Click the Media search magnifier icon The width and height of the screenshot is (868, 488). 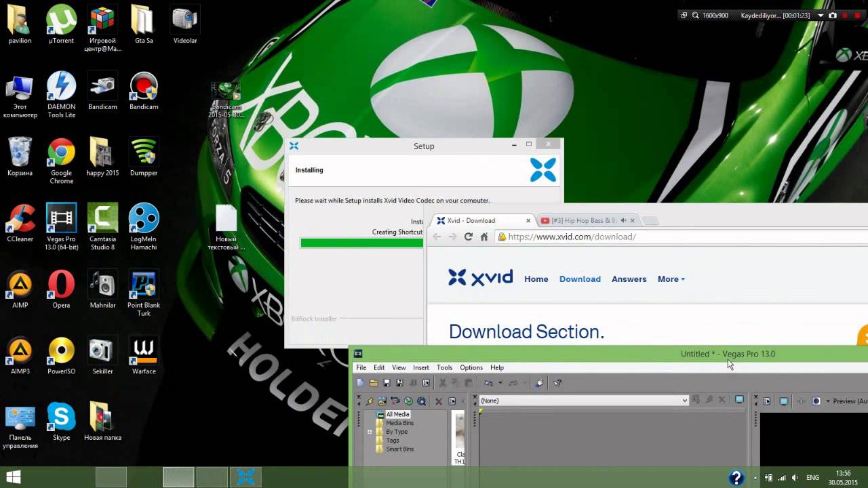click(421, 401)
